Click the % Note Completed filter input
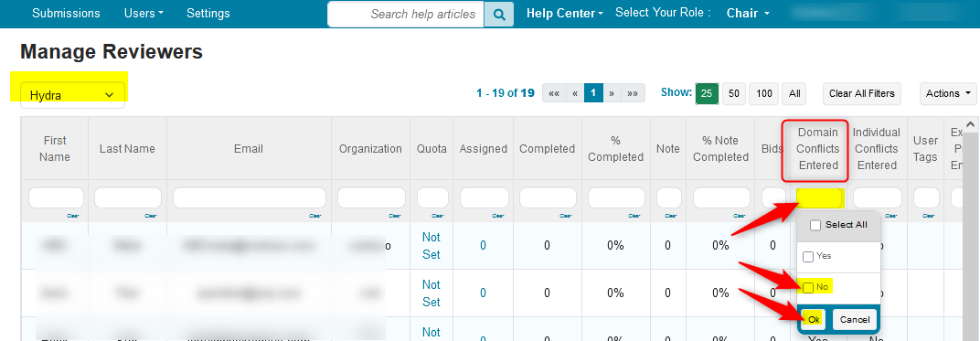The height and width of the screenshot is (341, 980). [720, 198]
